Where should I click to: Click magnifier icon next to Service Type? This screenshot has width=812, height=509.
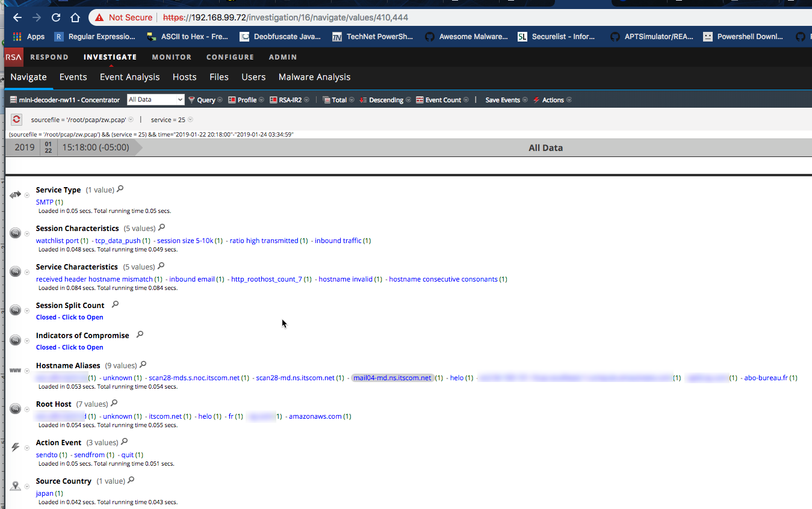click(120, 190)
